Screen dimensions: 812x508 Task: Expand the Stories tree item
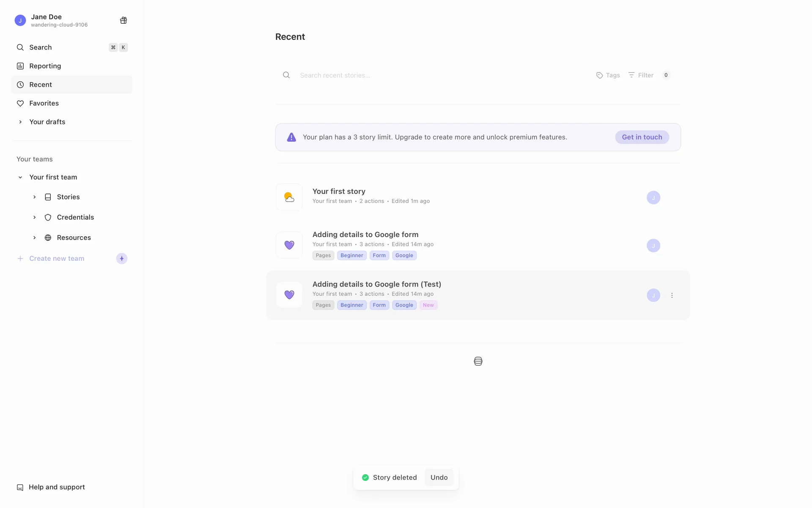coord(35,197)
